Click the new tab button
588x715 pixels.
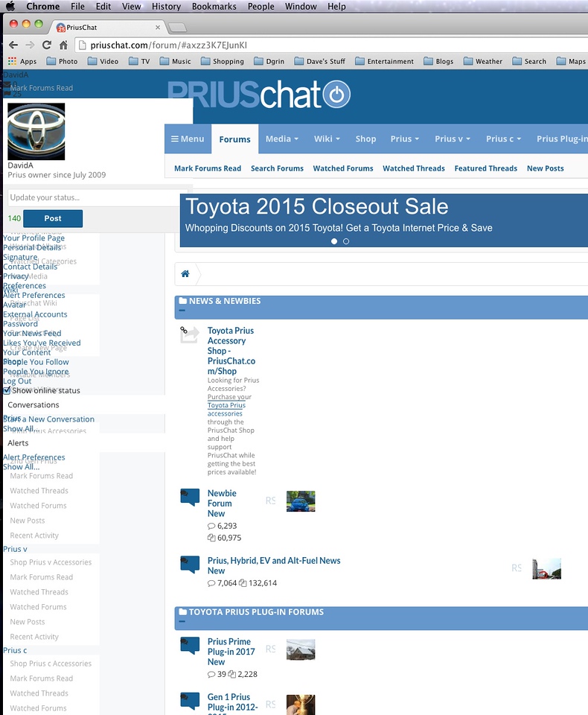[177, 28]
